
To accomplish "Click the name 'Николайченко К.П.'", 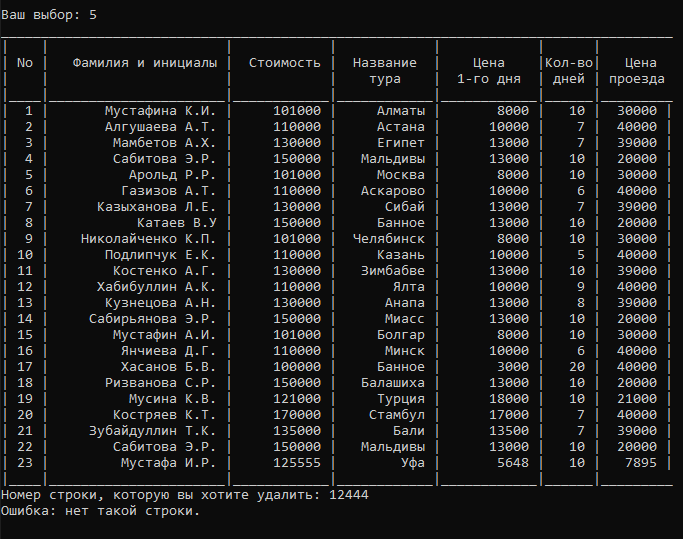I will (x=148, y=239).
